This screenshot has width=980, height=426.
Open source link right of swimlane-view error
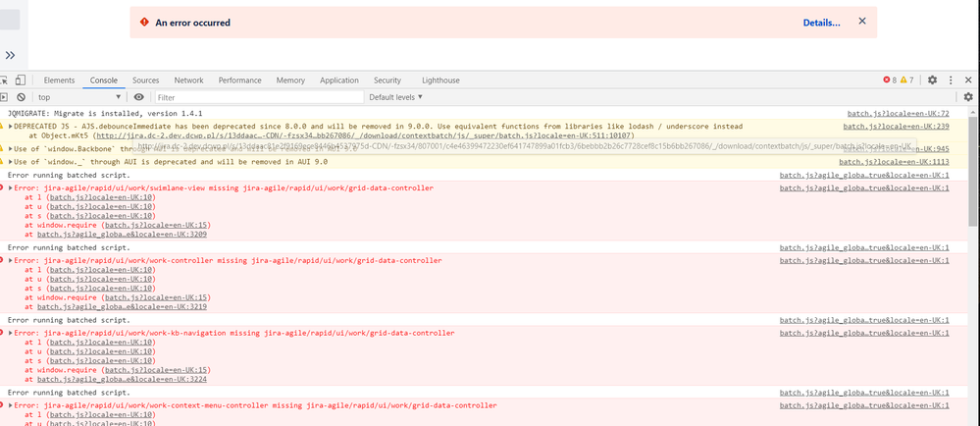point(864,187)
